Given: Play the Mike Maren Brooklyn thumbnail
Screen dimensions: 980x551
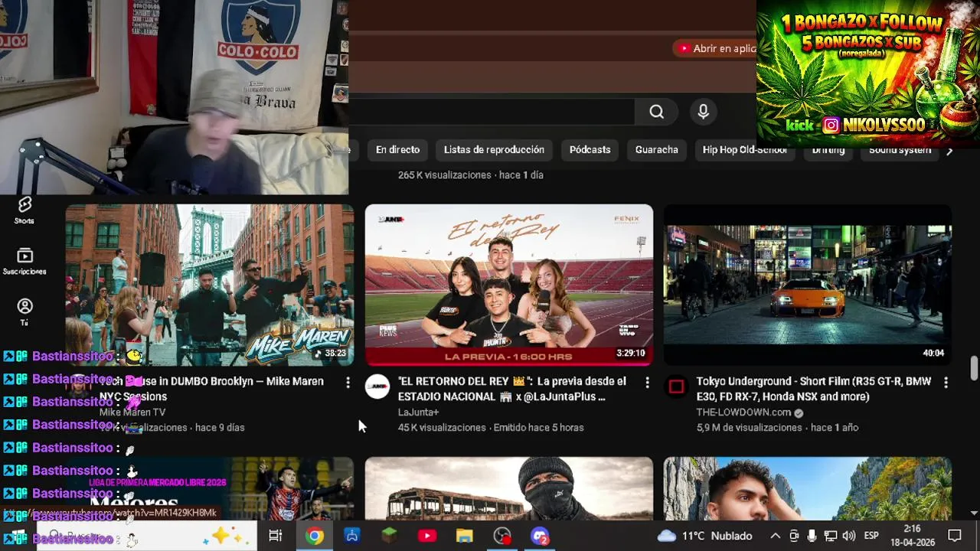Looking at the screenshot, I should point(210,285).
